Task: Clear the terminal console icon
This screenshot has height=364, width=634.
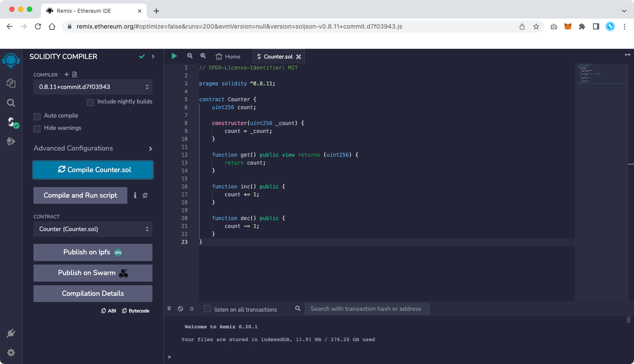Action: [x=180, y=309]
